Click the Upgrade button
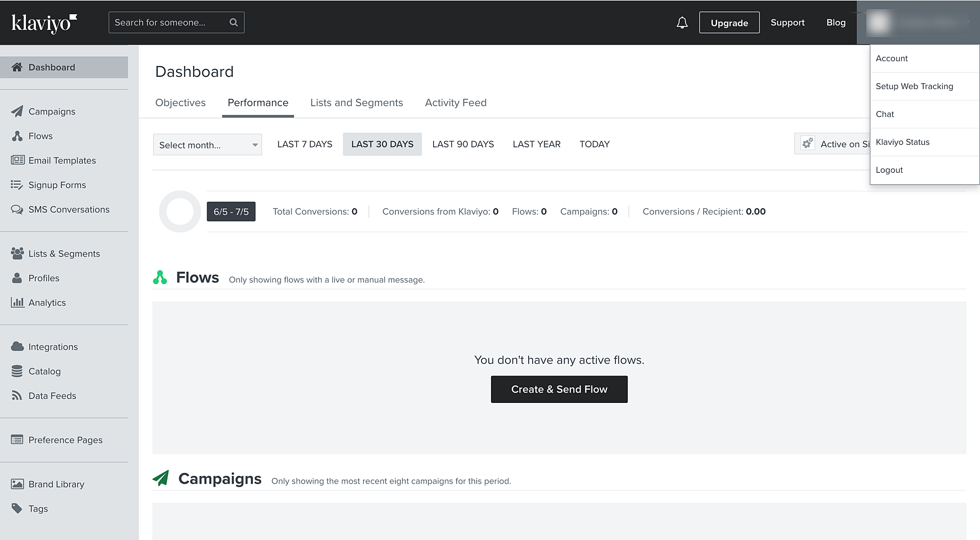The height and width of the screenshot is (540, 980). tap(729, 23)
